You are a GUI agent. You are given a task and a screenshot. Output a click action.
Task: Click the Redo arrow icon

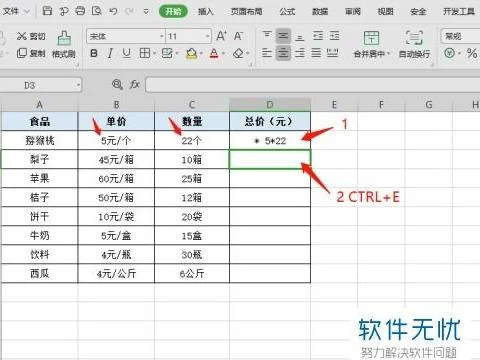(x=129, y=11)
